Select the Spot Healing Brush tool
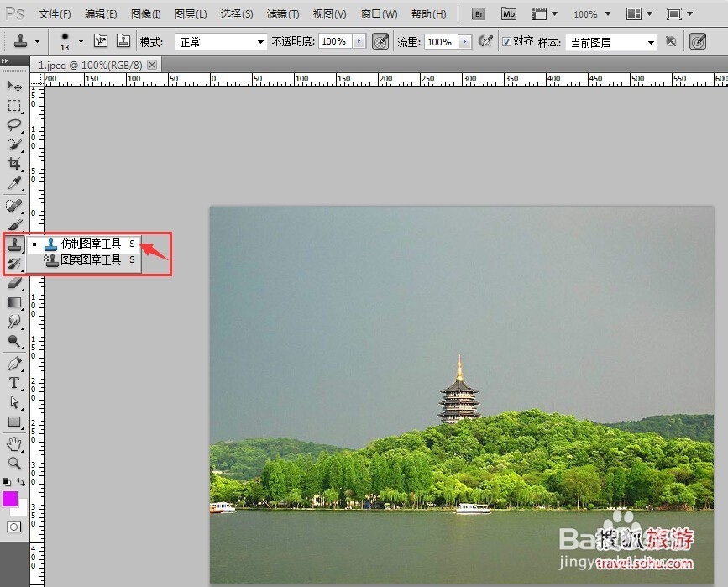The image size is (728, 587). 14,205
